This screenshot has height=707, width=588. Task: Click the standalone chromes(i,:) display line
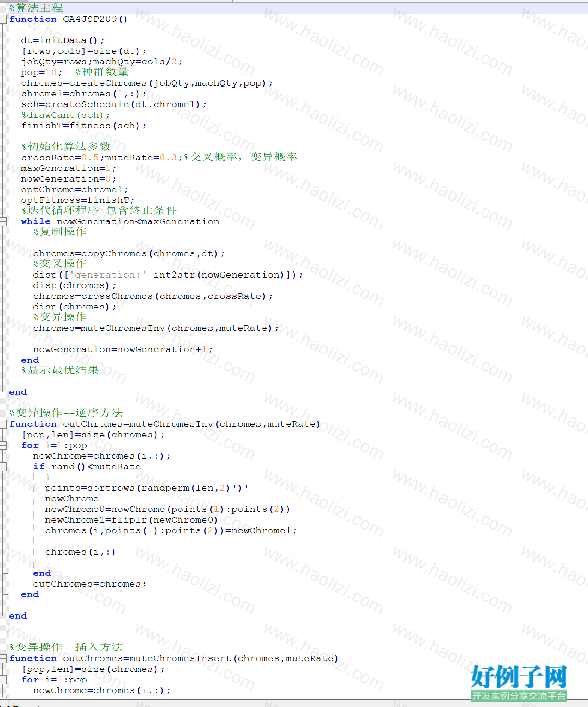pyautogui.click(x=81, y=552)
